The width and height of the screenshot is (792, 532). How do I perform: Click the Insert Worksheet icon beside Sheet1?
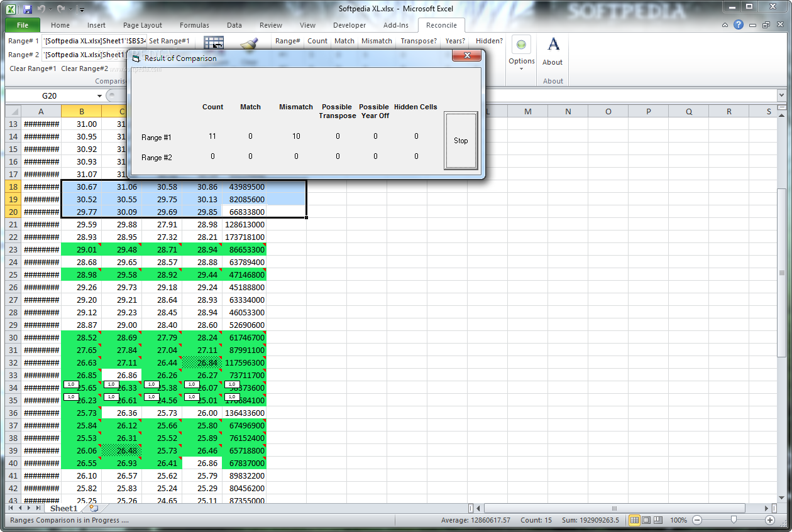pos(94,508)
